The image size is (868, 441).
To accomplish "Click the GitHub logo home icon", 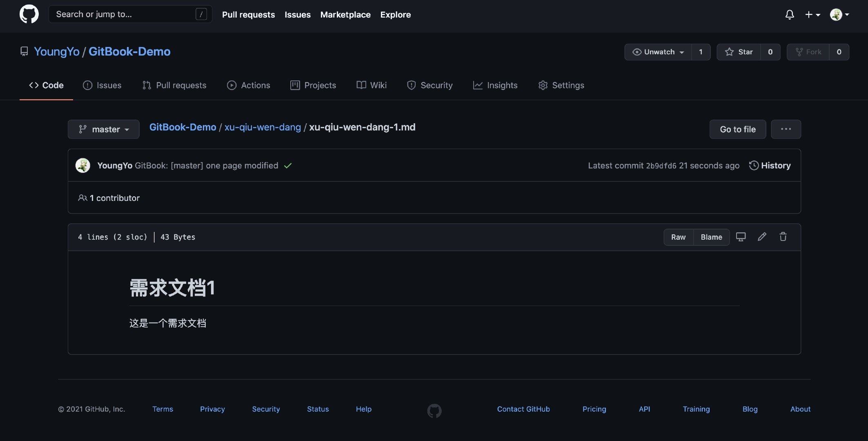I will [29, 14].
